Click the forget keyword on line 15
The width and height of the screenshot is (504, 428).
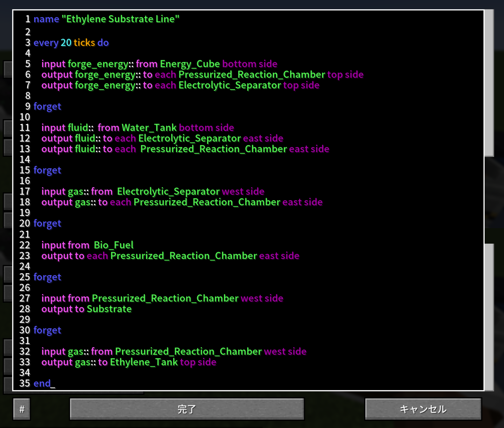[x=47, y=170]
